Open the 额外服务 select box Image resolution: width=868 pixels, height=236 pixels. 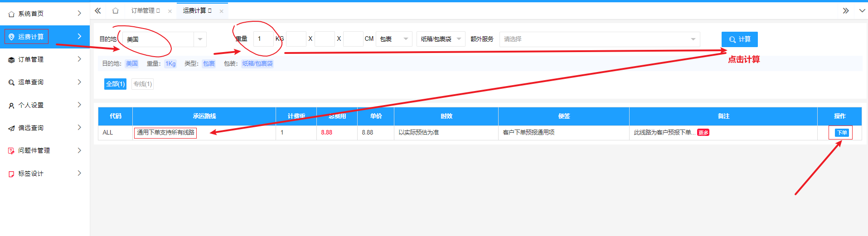[x=599, y=39]
